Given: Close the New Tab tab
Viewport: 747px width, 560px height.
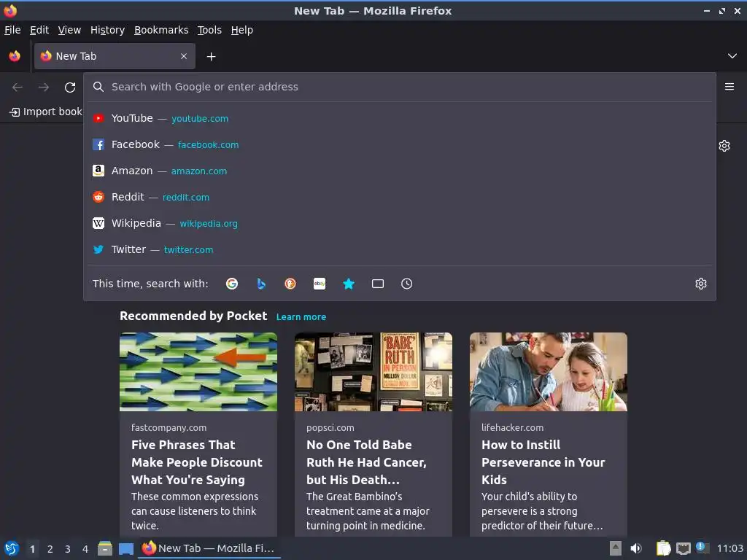Looking at the screenshot, I should pos(184,56).
